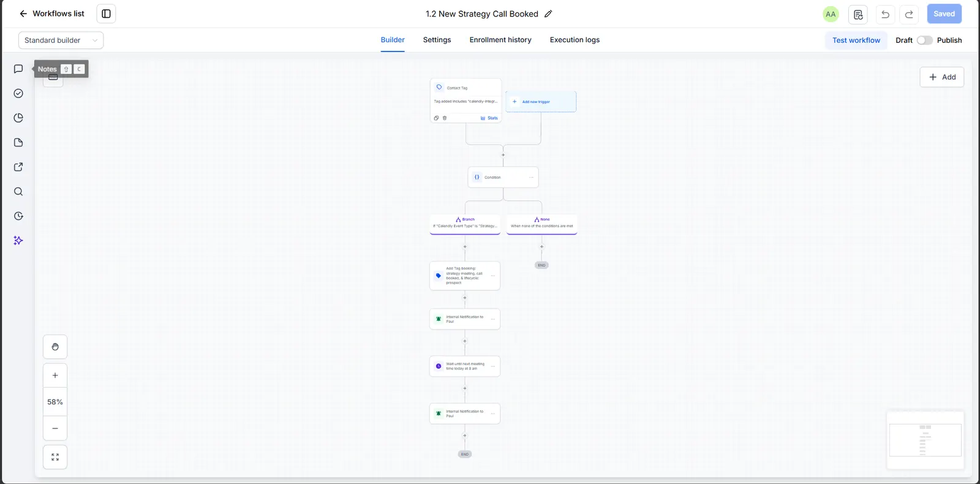Click the Saved button
Viewport: 980px width, 484px height.
tap(944, 13)
